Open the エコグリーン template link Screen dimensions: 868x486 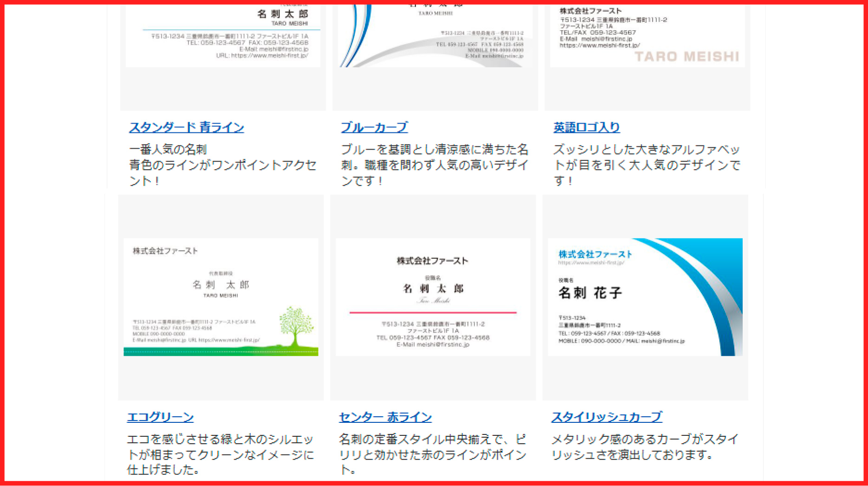pos(160,417)
